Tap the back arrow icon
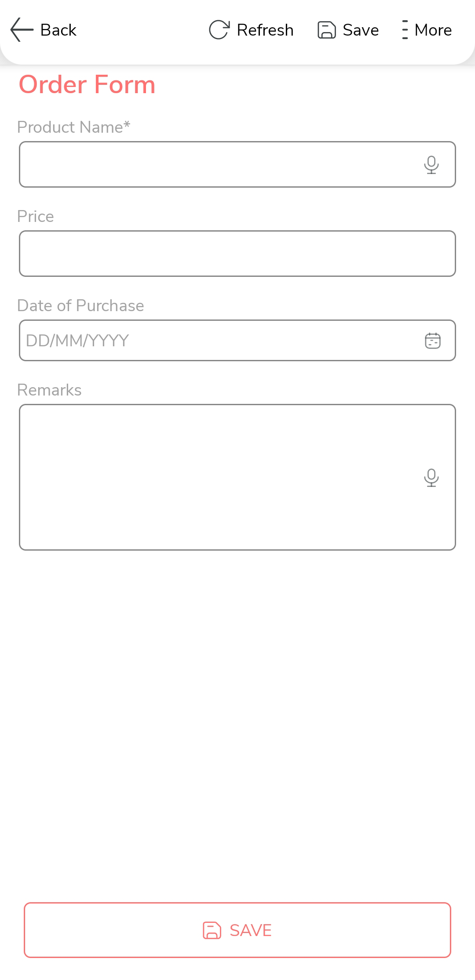This screenshot has height=980, width=475. click(22, 30)
